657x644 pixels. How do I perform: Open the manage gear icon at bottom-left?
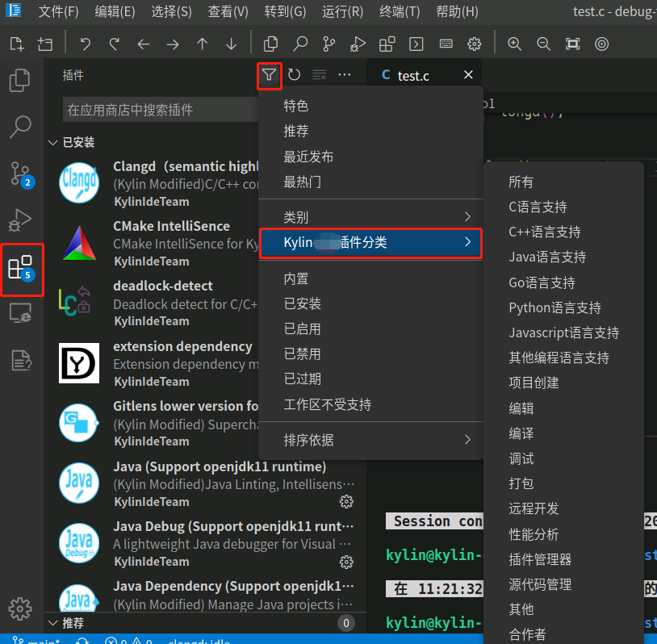[x=20, y=608]
